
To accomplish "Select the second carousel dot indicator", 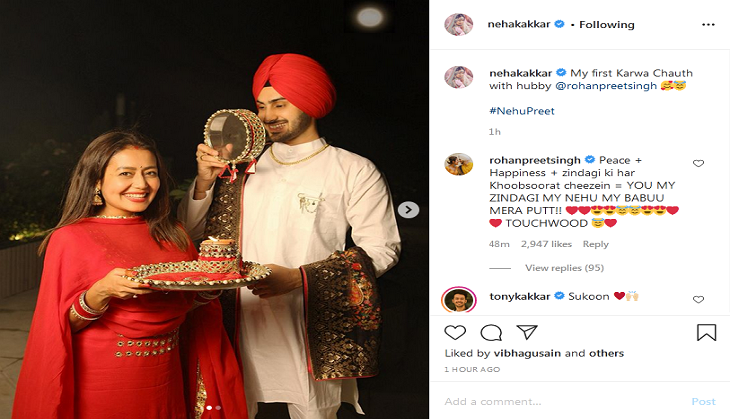I will (x=218, y=408).
